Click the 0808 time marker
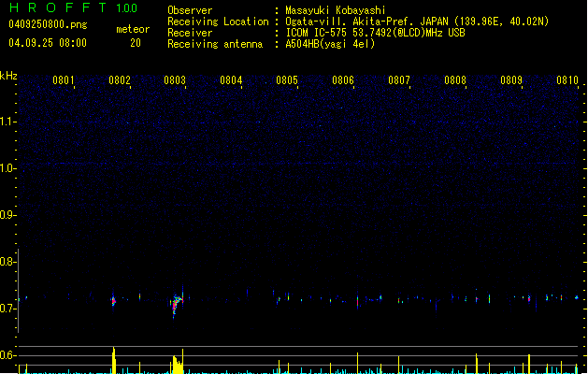588x374 pixels. [455, 80]
